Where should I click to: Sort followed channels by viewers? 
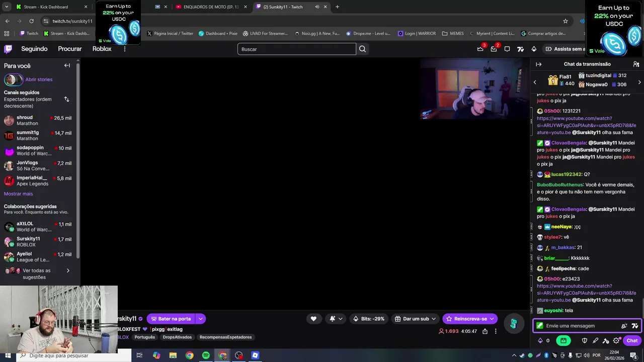pos(66,99)
